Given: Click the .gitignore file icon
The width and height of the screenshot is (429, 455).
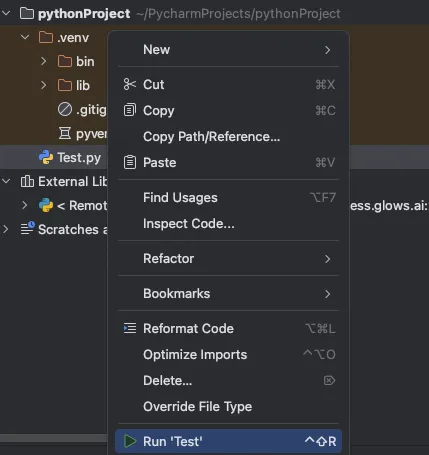Looking at the screenshot, I should click(x=65, y=109).
